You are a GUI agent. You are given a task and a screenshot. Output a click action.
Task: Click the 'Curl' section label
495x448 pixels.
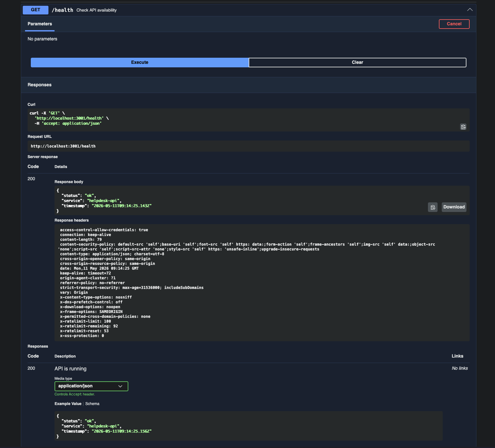point(31,105)
